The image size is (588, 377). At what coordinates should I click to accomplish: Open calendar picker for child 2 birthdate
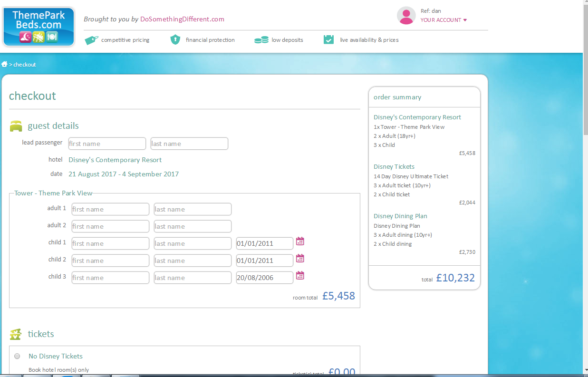coord(300,259)
